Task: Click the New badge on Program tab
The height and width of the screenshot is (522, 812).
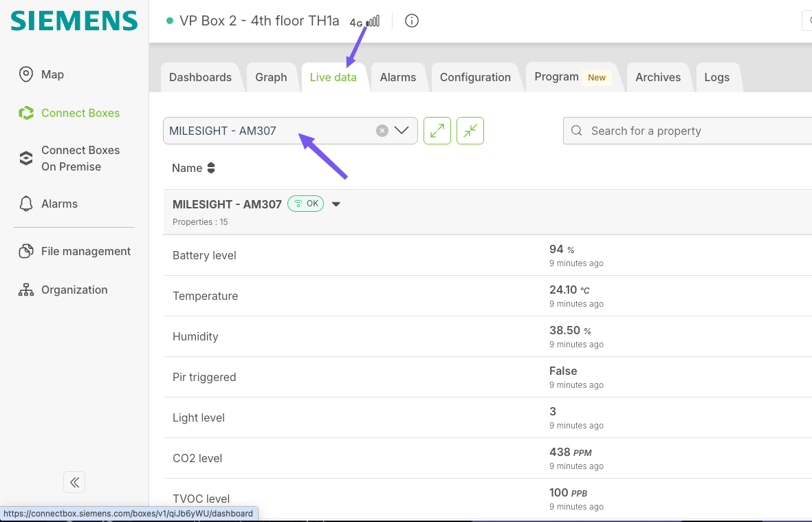Action: [597, 78]
